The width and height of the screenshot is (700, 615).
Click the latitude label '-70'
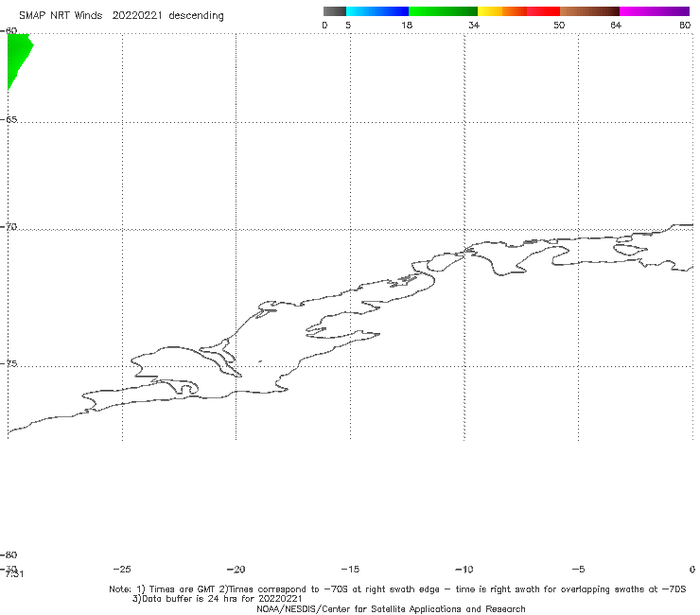pos(9,227)
